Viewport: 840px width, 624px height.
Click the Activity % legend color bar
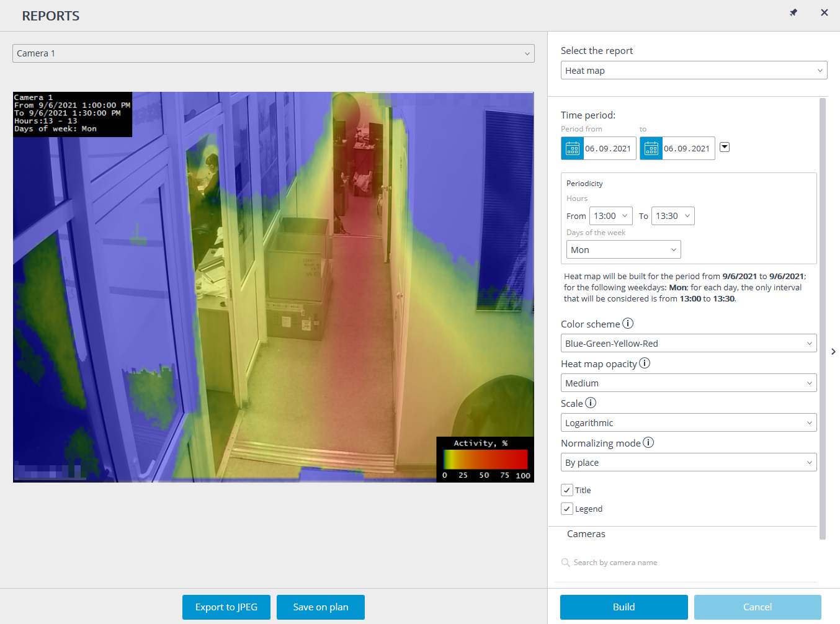tap(485, 459)
